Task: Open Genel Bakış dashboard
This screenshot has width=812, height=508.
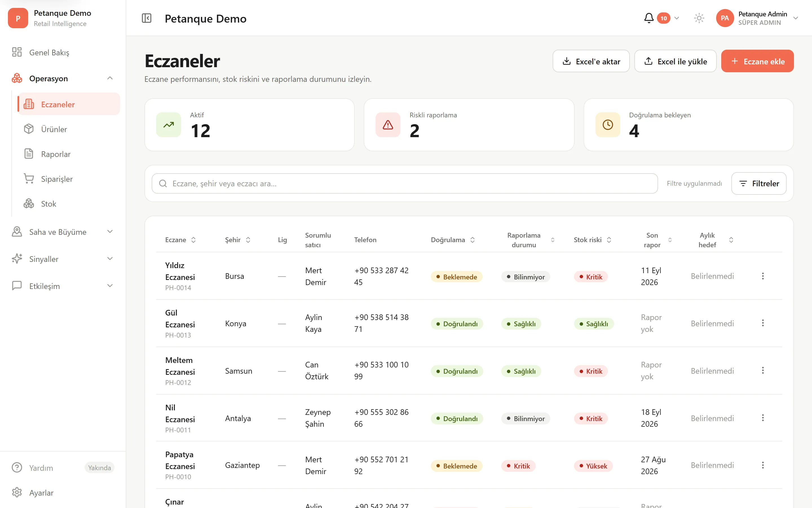Action: tap(63, 52)
